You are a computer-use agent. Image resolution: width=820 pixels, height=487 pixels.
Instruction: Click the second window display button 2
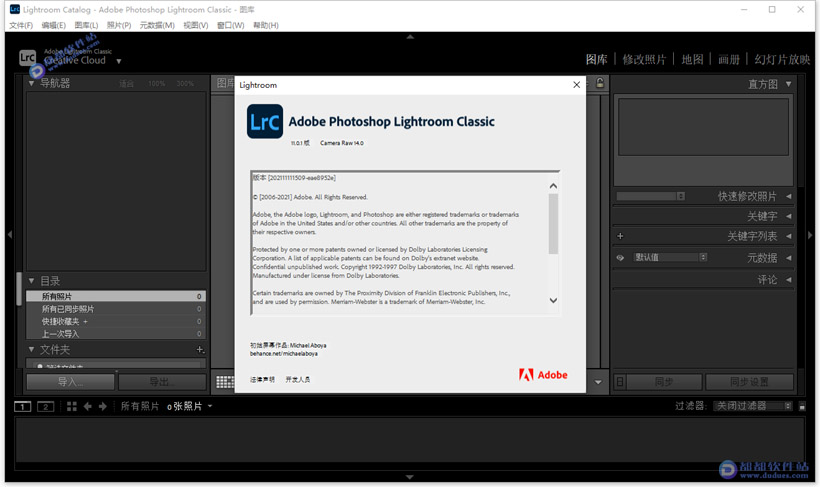(x=45, y=406)
